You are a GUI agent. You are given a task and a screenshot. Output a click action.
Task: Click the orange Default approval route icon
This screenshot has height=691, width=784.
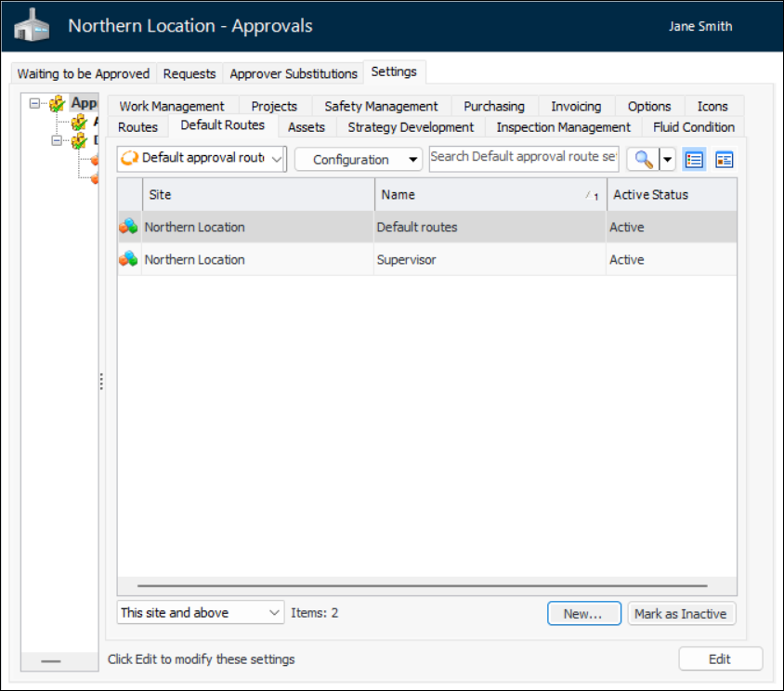point(130,159)
